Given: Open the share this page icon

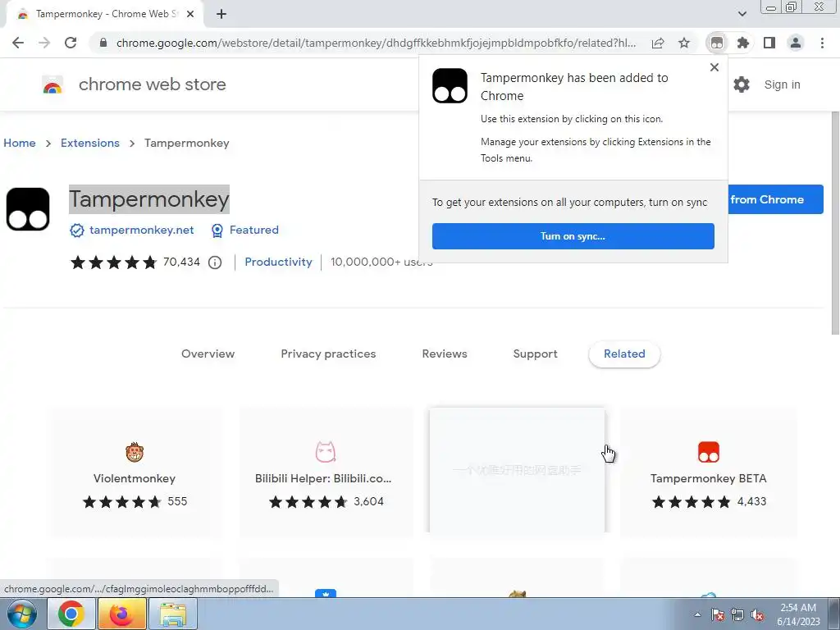Looking at the screenshot, I should 658,43.
